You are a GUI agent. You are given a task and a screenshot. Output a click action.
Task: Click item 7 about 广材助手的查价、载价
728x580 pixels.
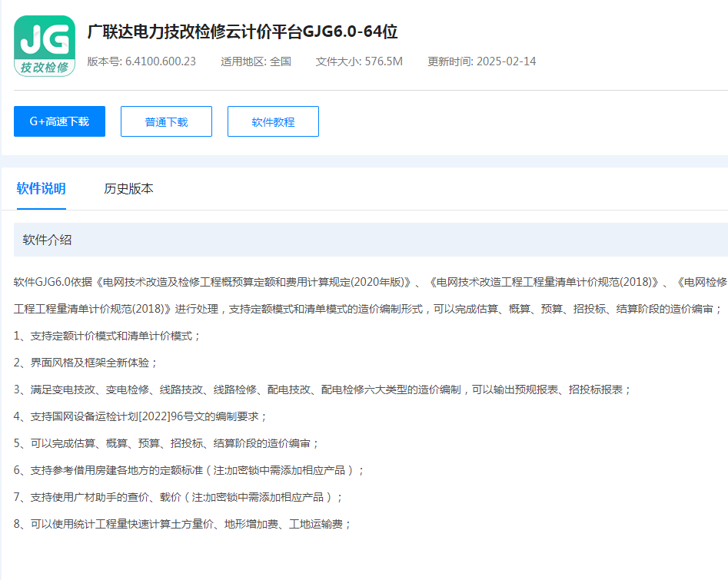click(178, 497)
